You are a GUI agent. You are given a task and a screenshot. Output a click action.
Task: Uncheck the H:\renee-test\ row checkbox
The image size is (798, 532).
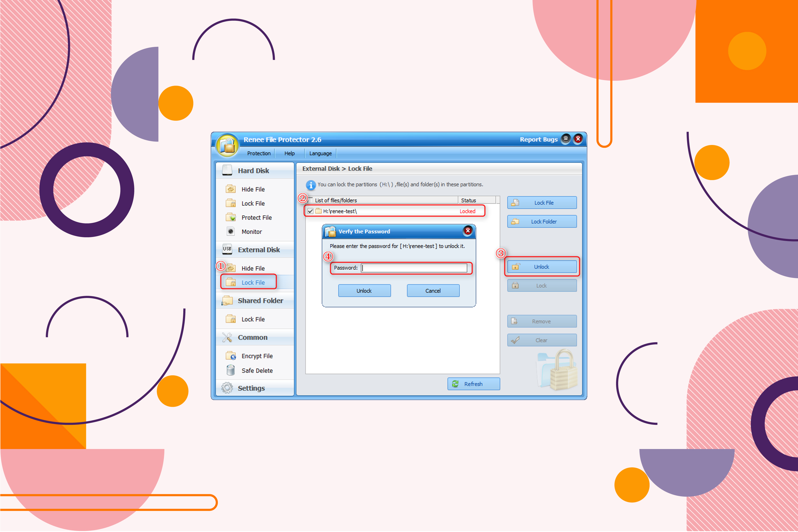(x=310, y=211)
